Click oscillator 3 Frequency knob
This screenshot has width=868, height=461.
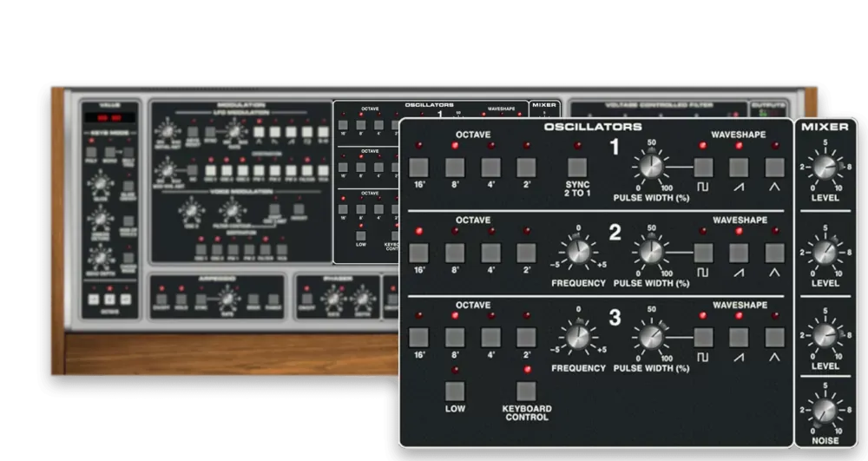click(578, 337)
